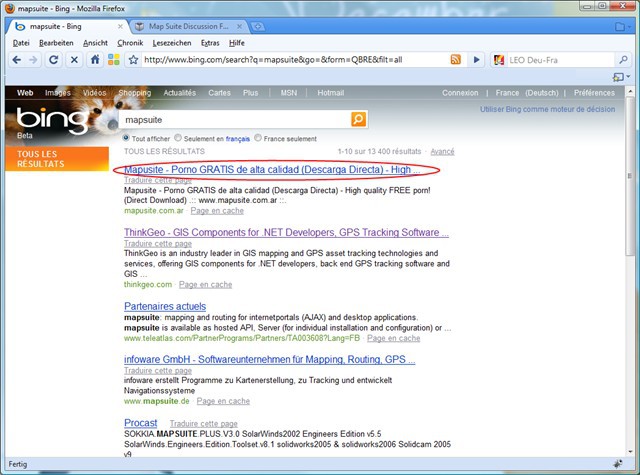This screenshot has height=475, width=640.
Task: Open new tab with the plus button
Action: point(258,27)
